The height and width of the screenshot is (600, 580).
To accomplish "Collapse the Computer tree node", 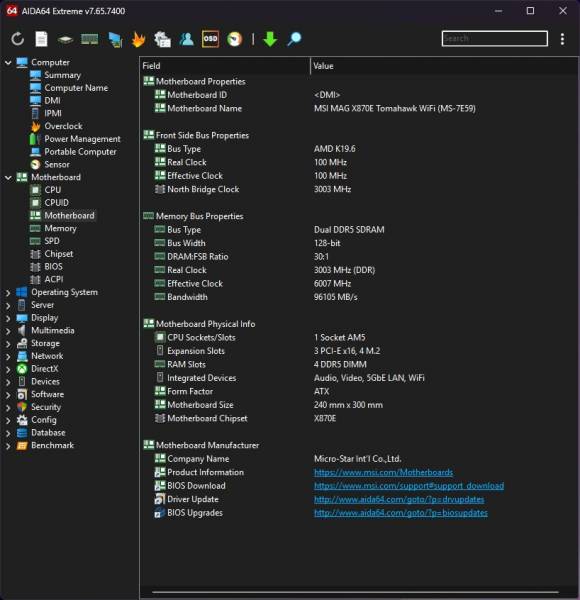I will click(8, 62).
